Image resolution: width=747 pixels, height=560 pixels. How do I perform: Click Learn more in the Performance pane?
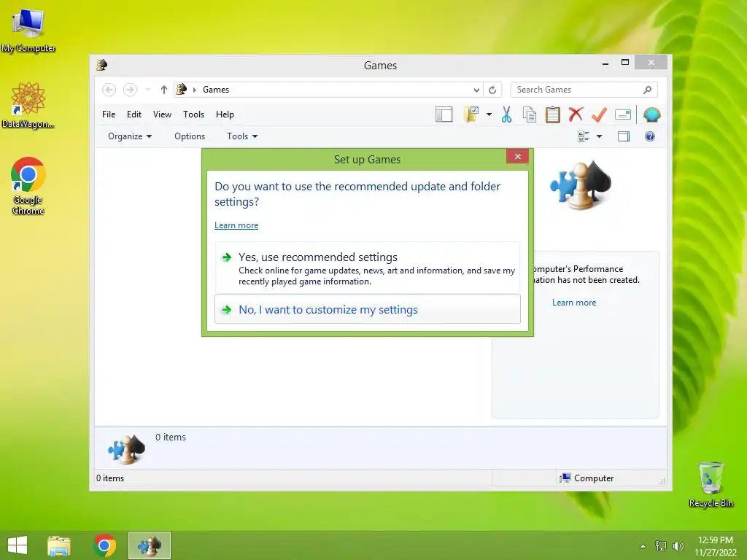click(574, 303)
